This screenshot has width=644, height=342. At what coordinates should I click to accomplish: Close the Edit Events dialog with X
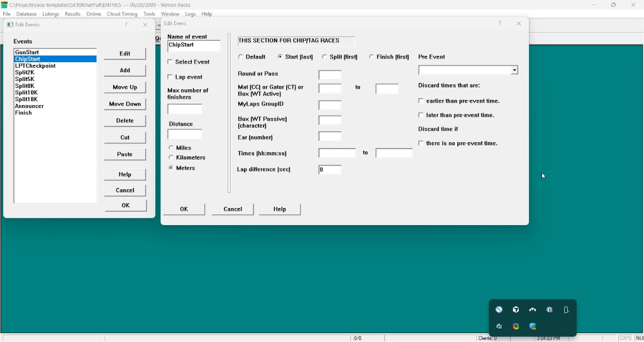pyautogui.click(x=145, y=25)
